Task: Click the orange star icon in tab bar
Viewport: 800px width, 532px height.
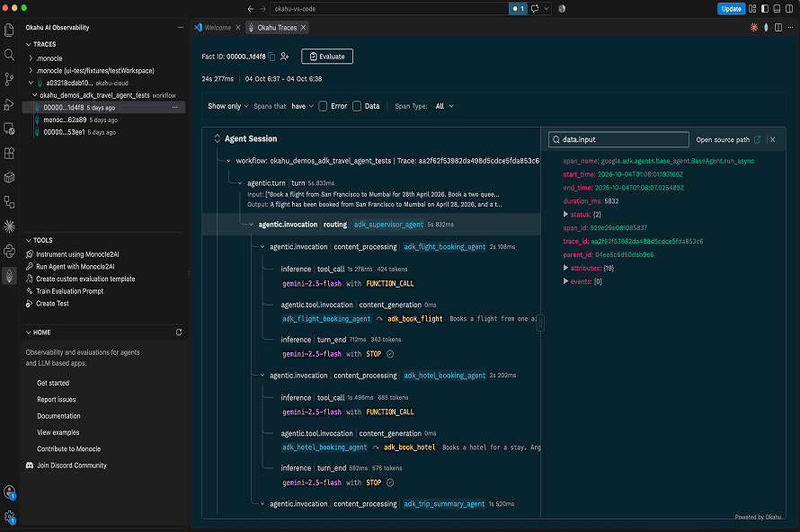Action: coord(753,28)
